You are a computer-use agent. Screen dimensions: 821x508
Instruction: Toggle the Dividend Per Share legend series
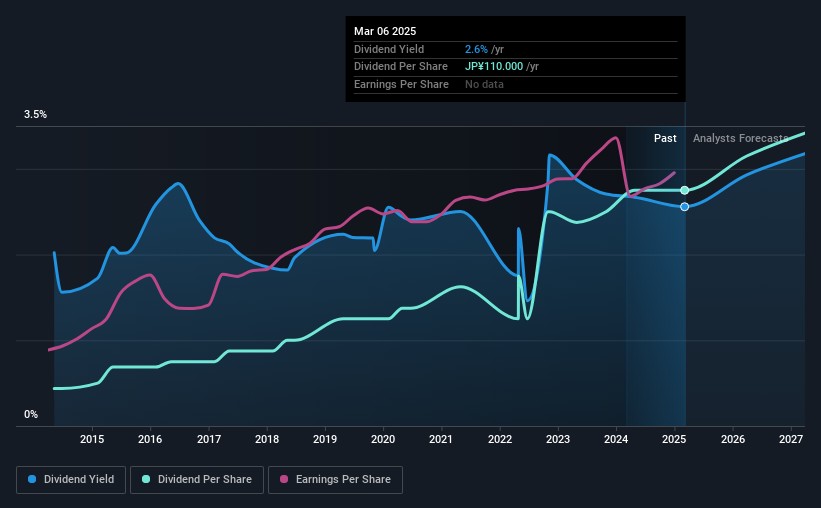pyautogui.click(x=203, y=480)
